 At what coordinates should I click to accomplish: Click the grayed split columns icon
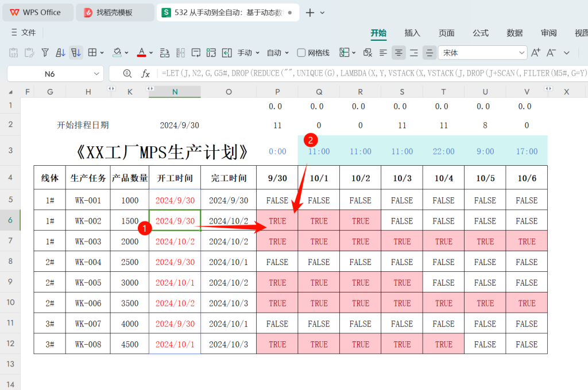click(180, 53)
